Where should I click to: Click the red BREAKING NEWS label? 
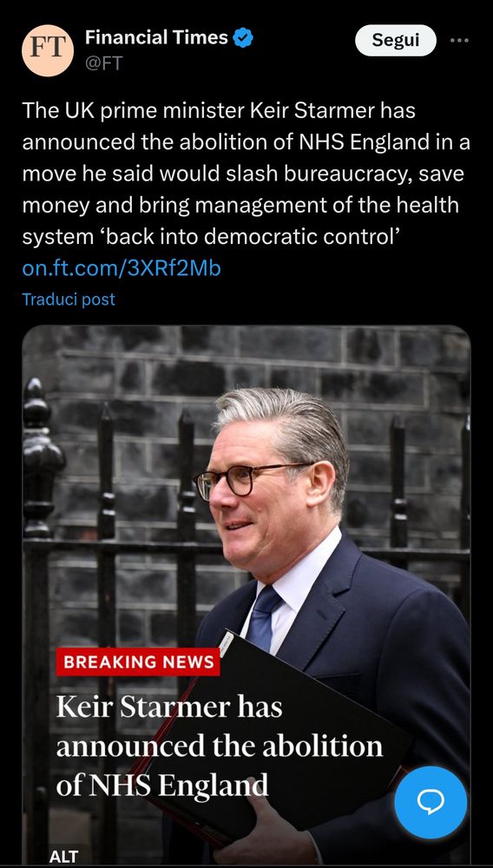point(138,662)
